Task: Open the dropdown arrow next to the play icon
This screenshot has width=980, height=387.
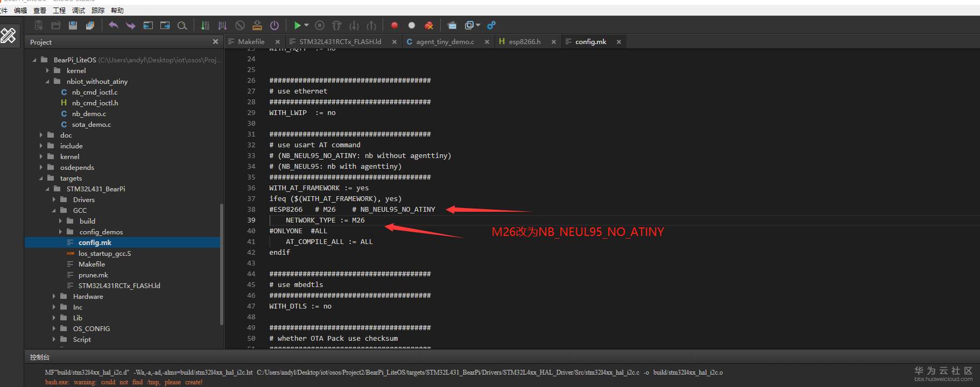Action: 306,25
